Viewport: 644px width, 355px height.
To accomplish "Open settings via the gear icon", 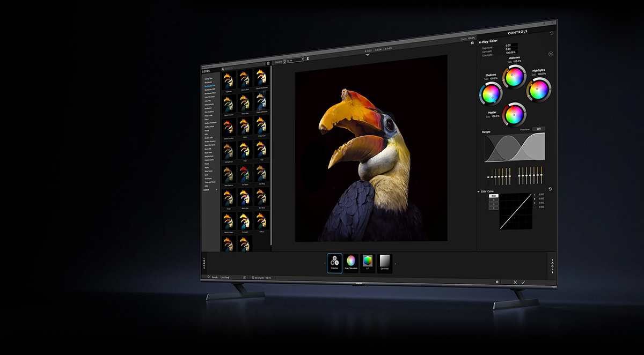I will click(497, 282).
